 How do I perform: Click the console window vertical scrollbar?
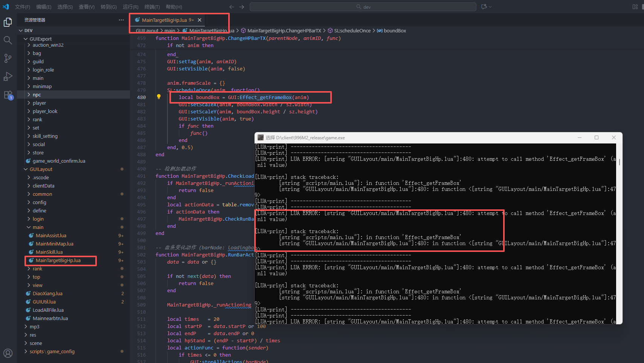click(x=620, y=162)
